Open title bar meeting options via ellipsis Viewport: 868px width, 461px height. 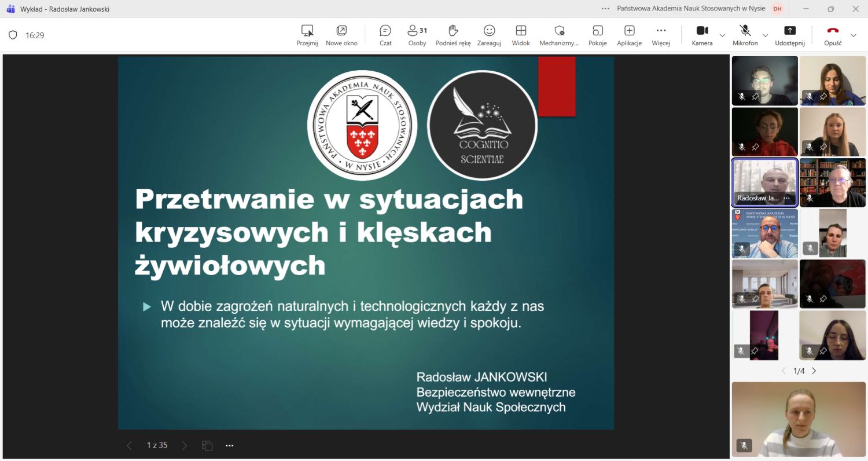point(605,9)
